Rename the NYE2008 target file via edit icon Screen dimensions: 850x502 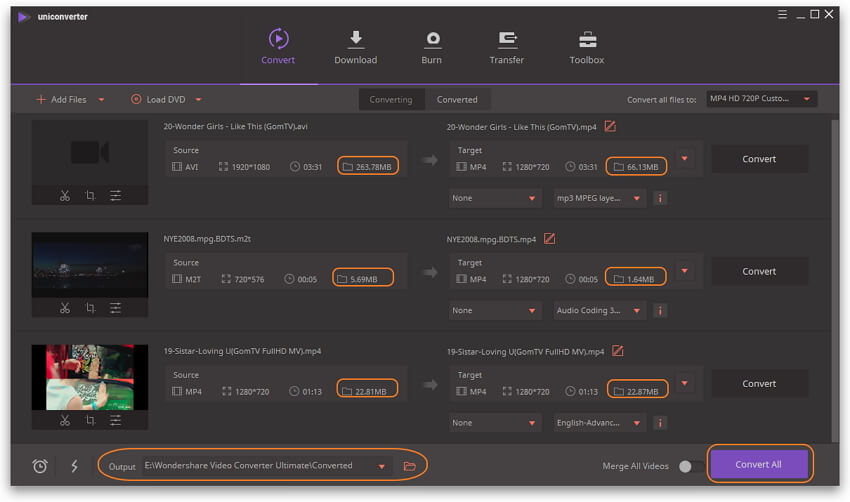(549, 239)
